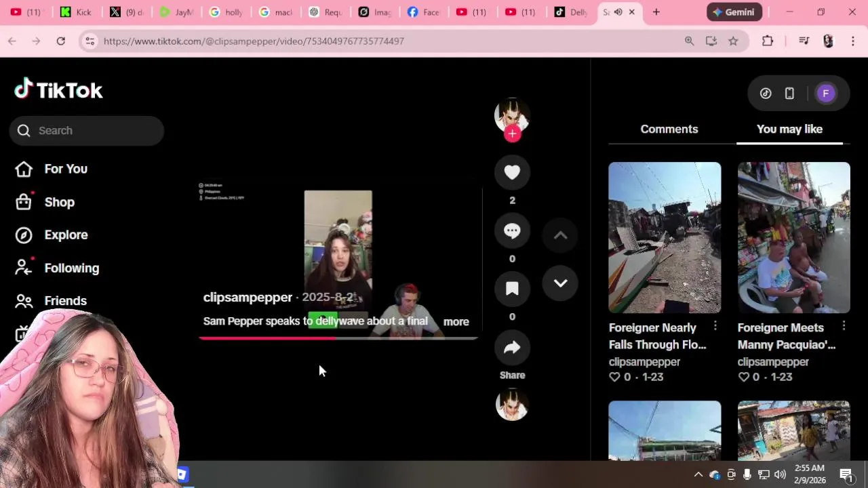Switch to Facebook browser tab
Screen dimensions: 868x488
(422, 12)
